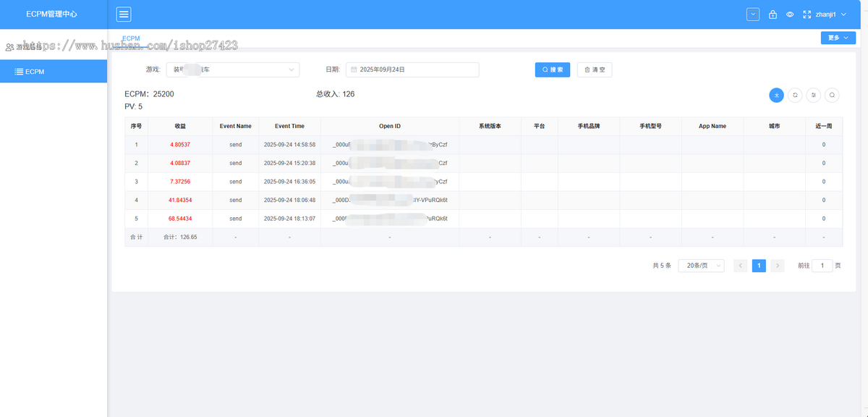The width and height of the screenshot is (868, 417).
Task: Click the send cell in row 4
Action: click(236, 200)
